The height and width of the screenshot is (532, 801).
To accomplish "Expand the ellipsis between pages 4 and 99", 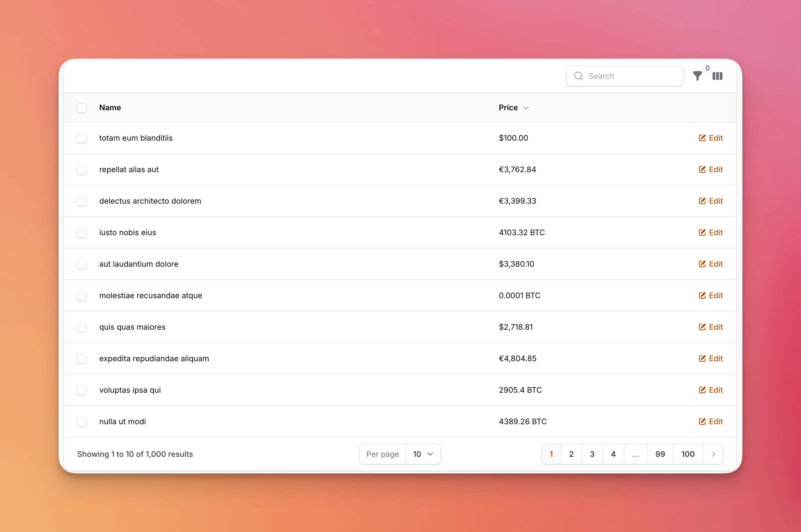I will coord(635,454).
